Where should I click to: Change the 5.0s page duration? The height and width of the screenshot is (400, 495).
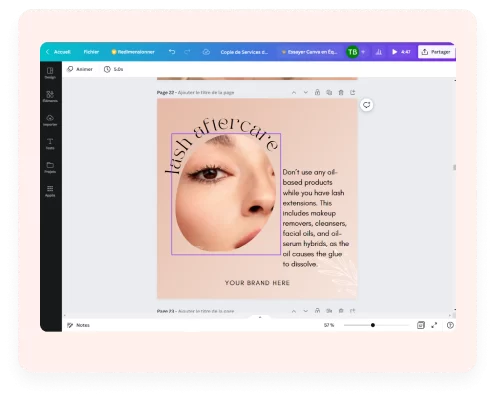coord(113,69)
